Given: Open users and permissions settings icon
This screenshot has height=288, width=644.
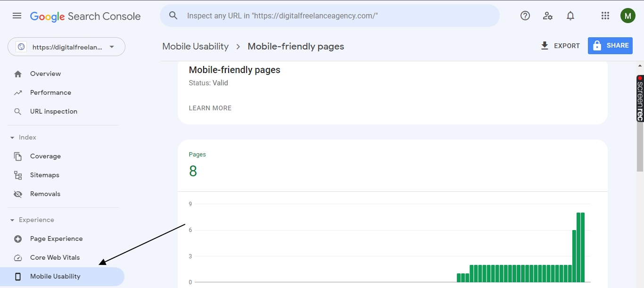Looking at the screenshot, I should (x=548, y=16).
